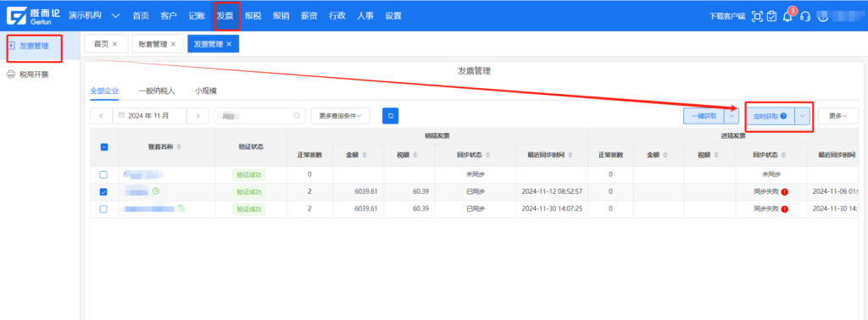The image size is (868, 320).
Task: Sort the 销项发票 税额 column
Action: pyautogui.click(x=415, y=155)
